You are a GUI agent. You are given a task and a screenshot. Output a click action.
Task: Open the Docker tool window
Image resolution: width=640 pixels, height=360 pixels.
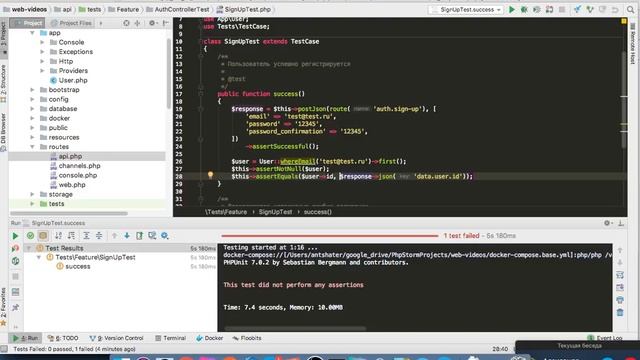coord(209,338)
